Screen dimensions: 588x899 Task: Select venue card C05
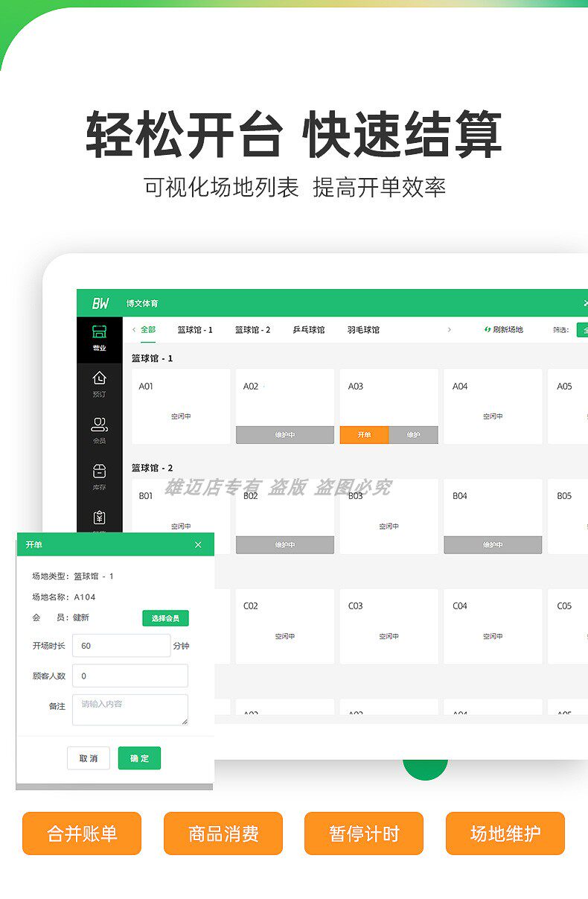coord(568,626)
